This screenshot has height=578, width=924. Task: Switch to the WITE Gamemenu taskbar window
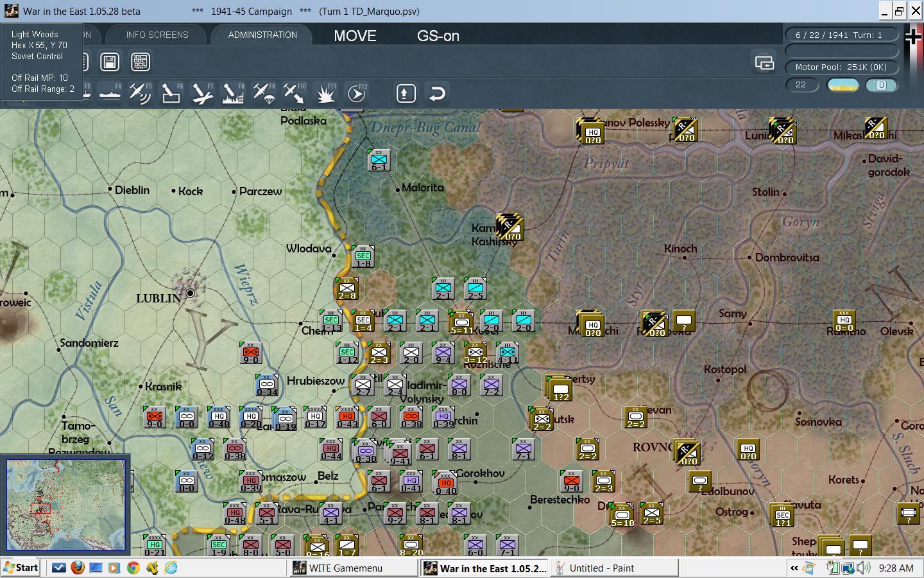[354, 568]
